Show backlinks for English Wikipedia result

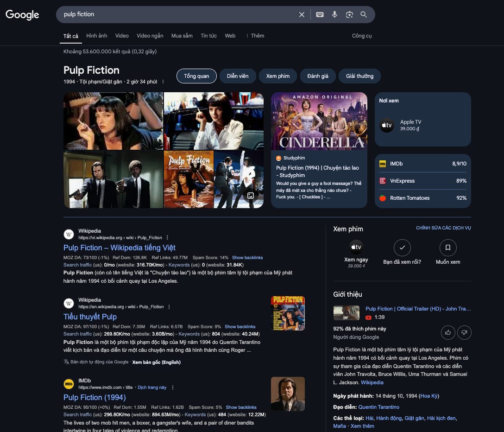coord(240,327)
